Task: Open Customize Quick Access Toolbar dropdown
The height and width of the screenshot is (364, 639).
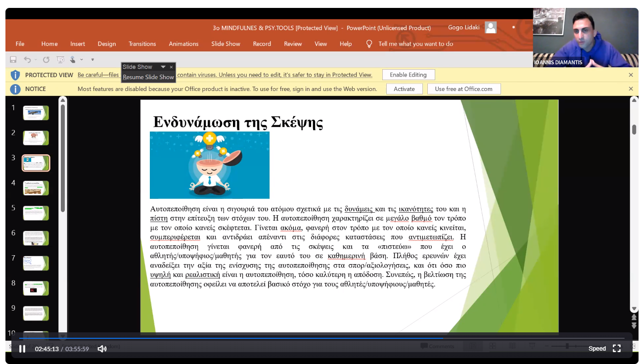Action: (92, 60)
